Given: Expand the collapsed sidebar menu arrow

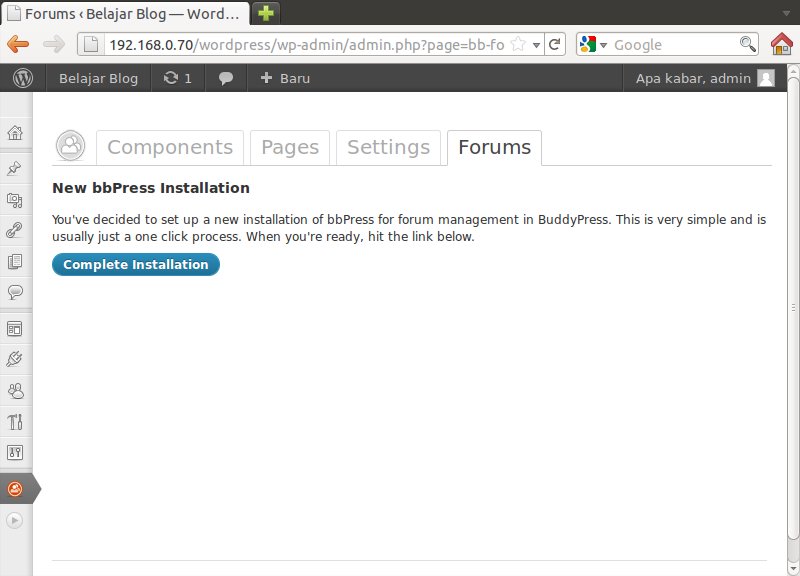Looking at the screenshot, I should coord(15,520).
